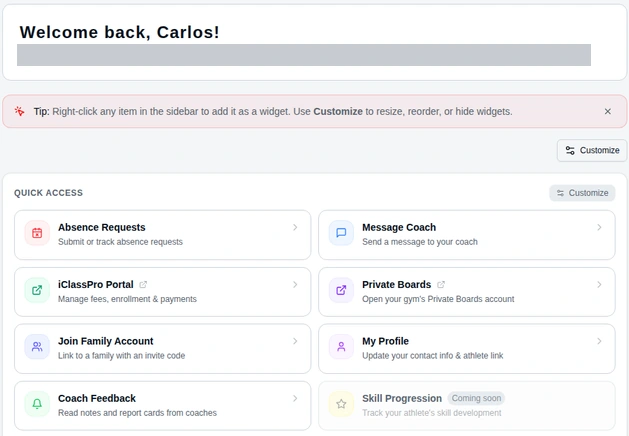The image size is (629, 436).
Task: Click the Absence Requests calendar icon
Action: 37,233
